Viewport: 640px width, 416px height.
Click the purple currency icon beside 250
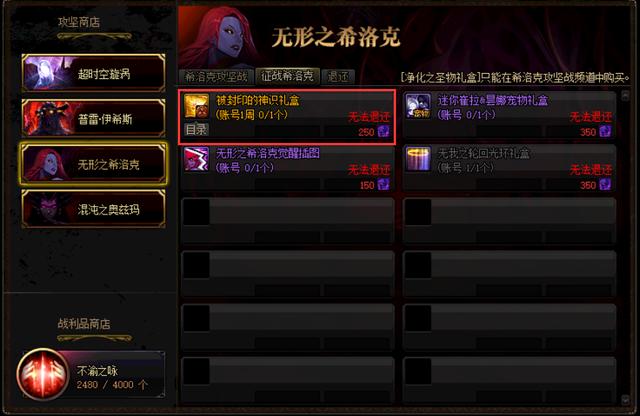(383, 131)
